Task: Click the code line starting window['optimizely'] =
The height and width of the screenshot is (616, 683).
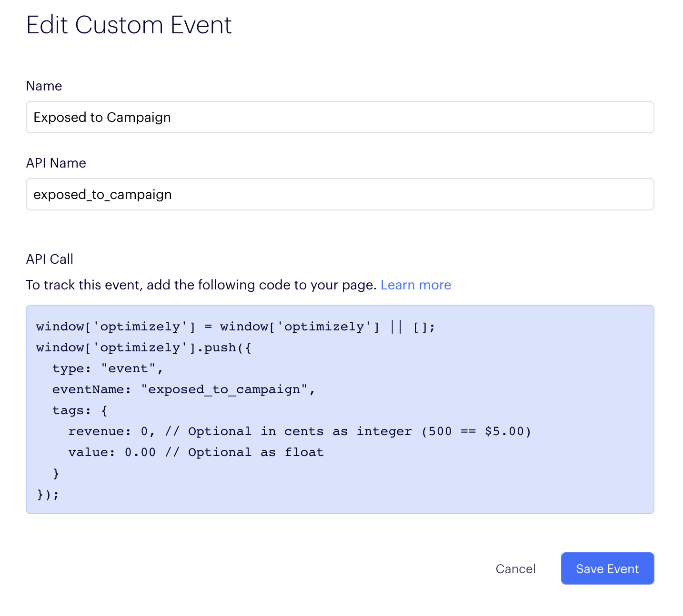Action: 236,327
